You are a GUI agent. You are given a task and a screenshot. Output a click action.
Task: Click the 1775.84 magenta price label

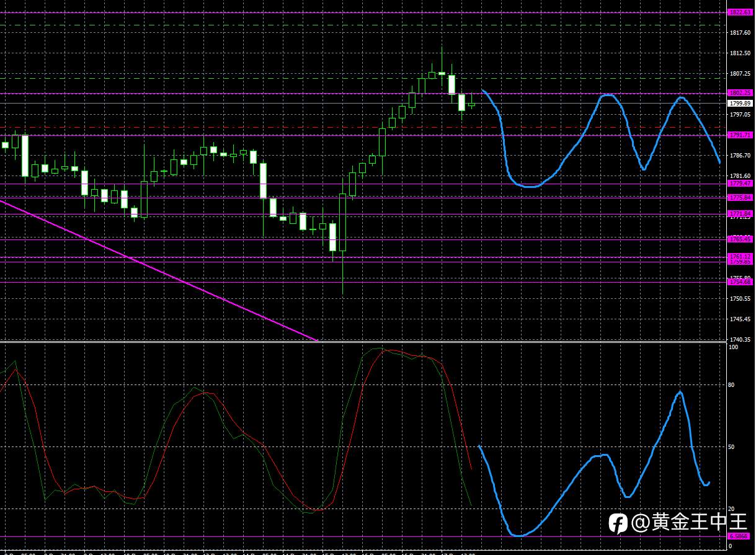(x=740, y=197)
